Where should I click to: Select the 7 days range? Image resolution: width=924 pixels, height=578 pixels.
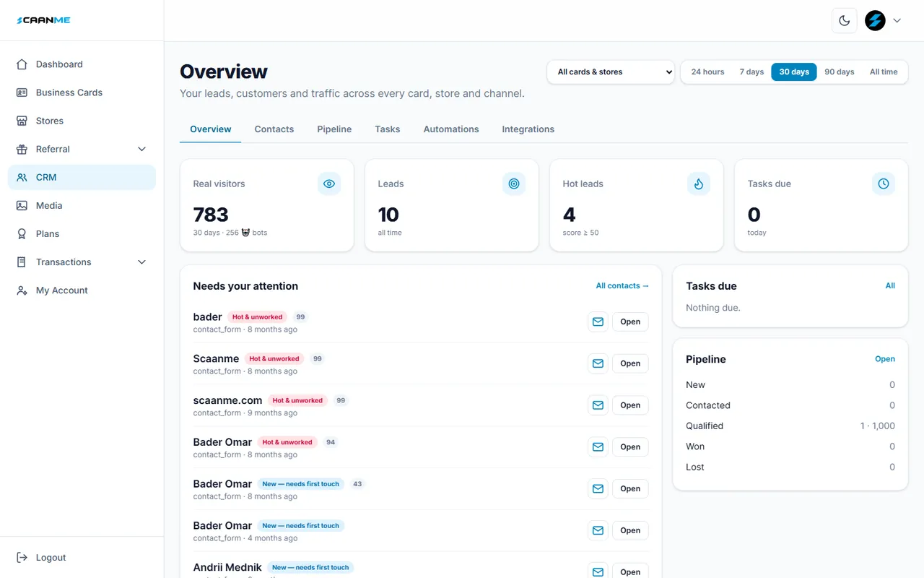751,72
